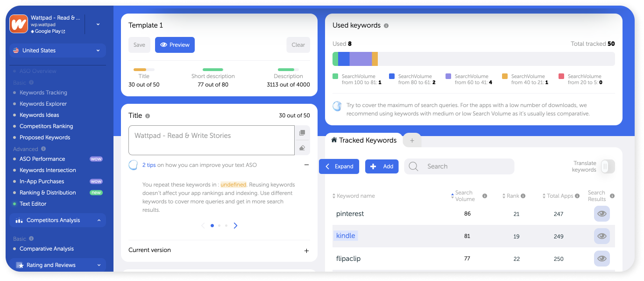This screenshot has width=644, height=281.
Task: Click the Short description progress bar
Action: click(213, 70)
